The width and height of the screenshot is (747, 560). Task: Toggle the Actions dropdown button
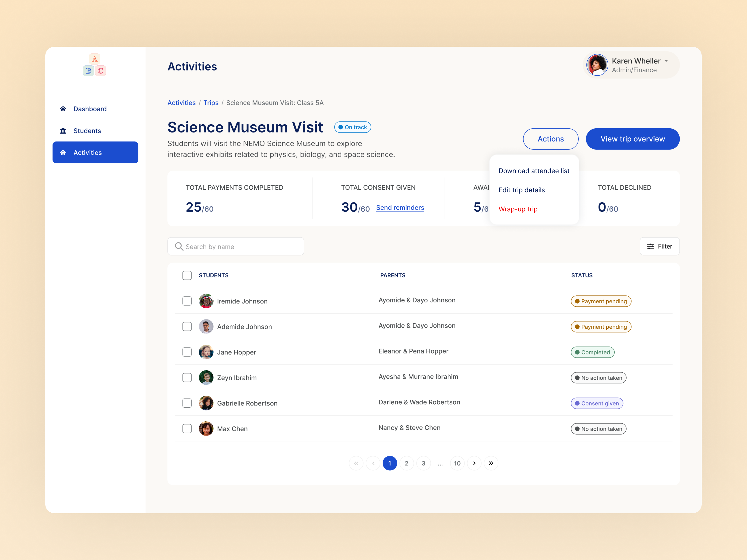click(550, 139)
